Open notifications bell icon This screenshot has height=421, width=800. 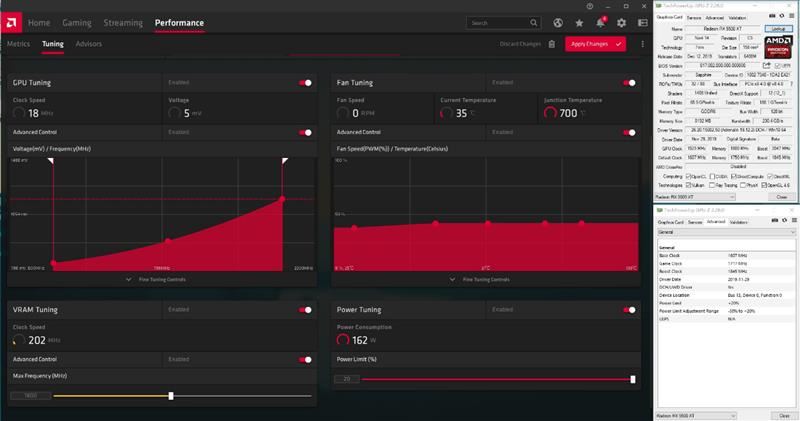600,23
